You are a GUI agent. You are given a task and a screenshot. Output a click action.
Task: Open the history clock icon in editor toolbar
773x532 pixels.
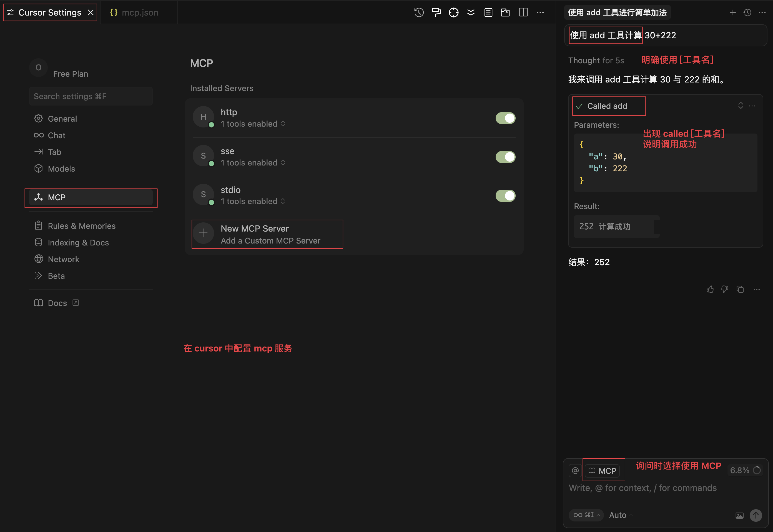click(419, 13)
